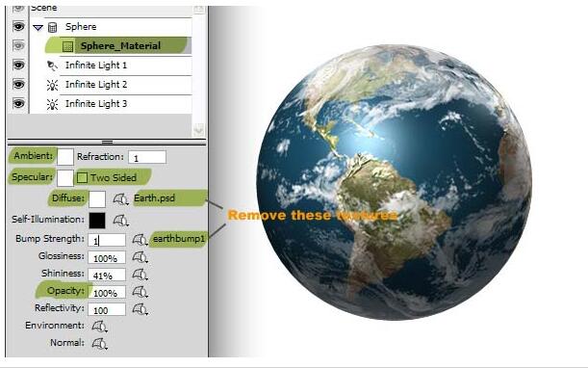Open the Environment texture menu icon
The image size is (588, 368).
click(99, 327)
